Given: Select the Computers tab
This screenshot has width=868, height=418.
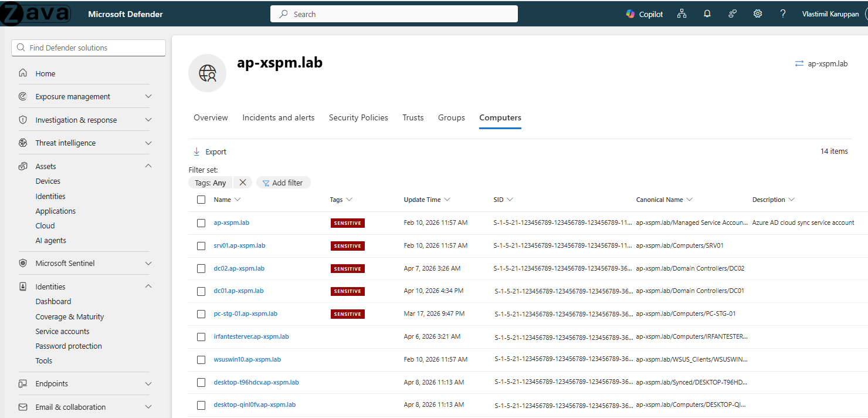Looking at the screenshot, I should (x=500, y=117).
